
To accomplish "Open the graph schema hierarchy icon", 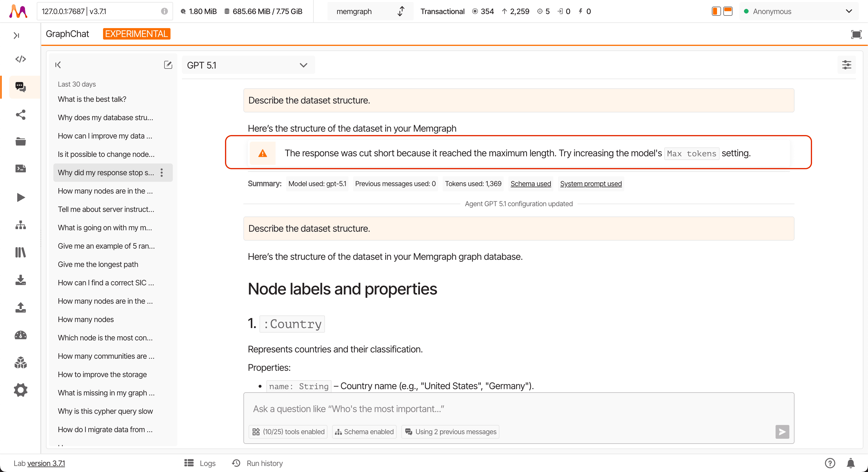I will (x=21, y=225).
